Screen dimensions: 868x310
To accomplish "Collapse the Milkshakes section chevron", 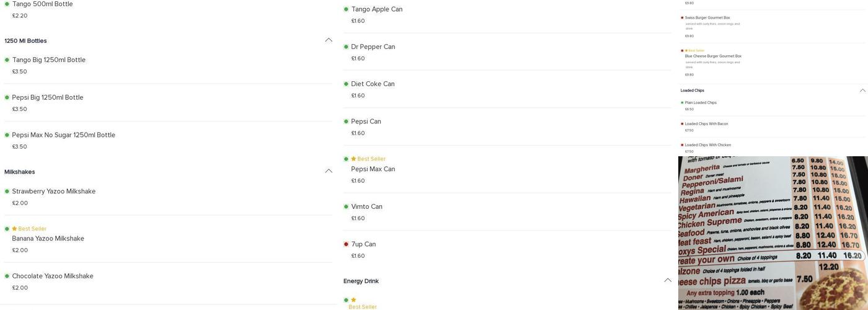I will tap(329, 171).
